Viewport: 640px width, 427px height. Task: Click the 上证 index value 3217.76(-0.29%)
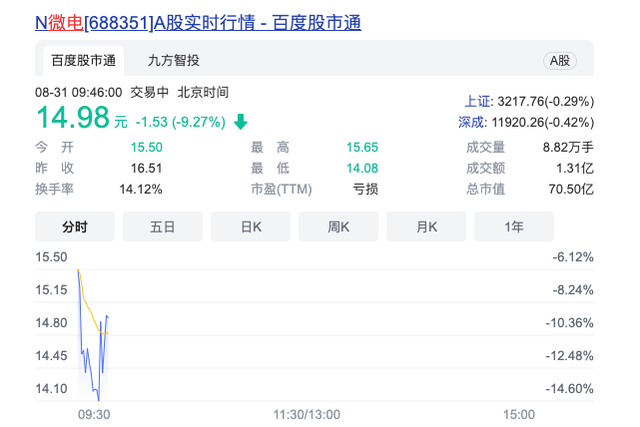pos(546,101)
